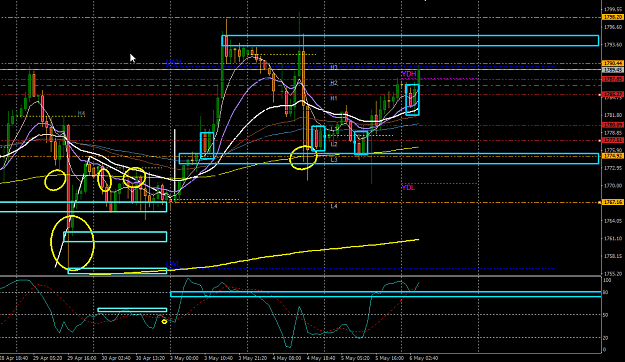Click the 5 May 16:00 time label
The width and height of the screenshot is (625, 362).
point(390,358)
